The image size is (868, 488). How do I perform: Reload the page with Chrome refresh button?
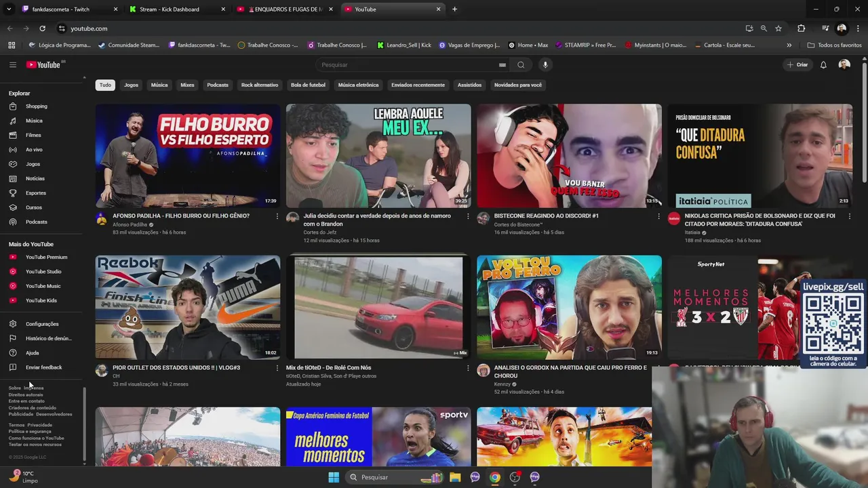42,28
